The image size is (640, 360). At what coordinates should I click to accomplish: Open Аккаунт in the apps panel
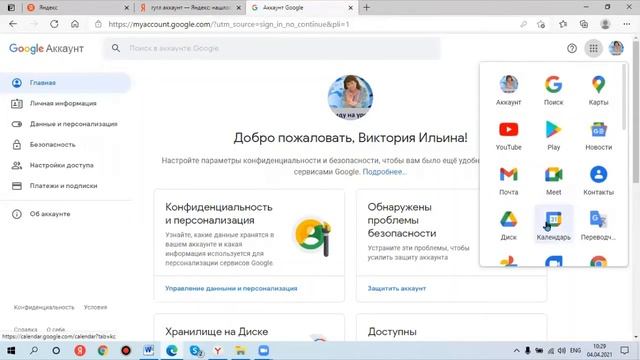point(509,90)
